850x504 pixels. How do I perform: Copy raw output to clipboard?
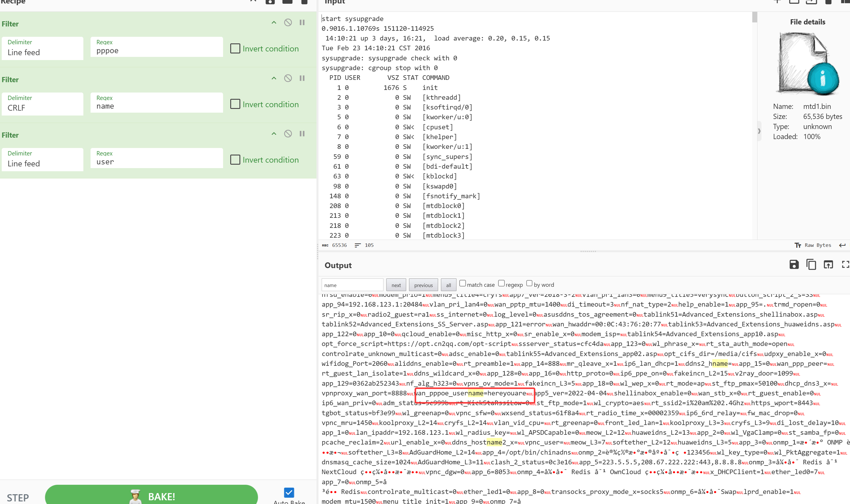[811, 264]
